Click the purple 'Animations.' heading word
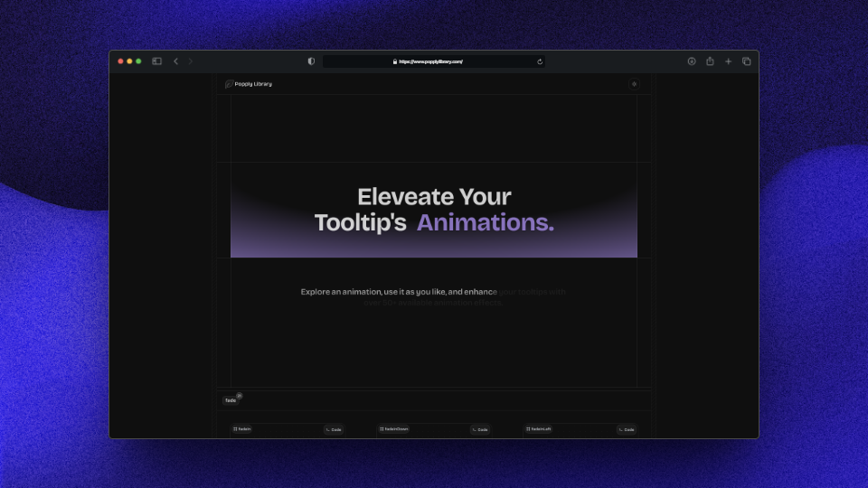The width and height of the screenshot is (868, 488). 485,222
